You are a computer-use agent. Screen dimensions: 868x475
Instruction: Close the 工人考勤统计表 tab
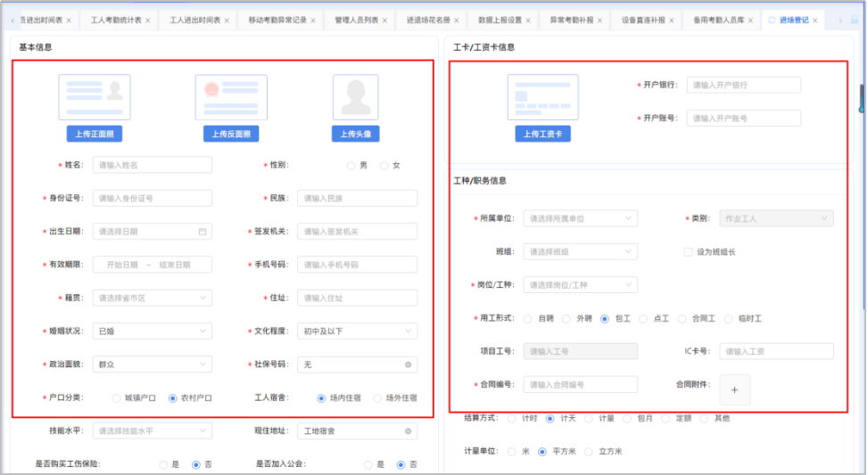tap(147, 20)
